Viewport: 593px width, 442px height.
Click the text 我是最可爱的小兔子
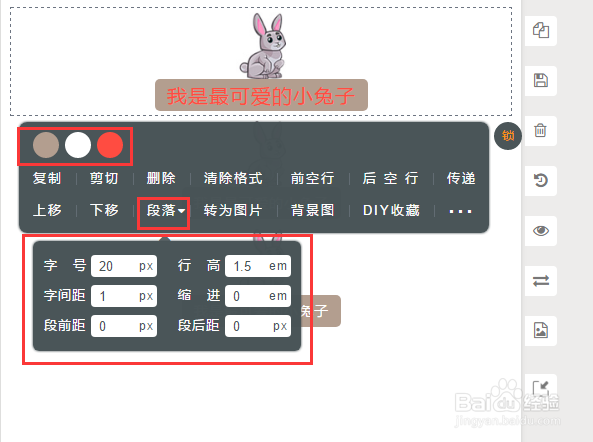point(261,96)
